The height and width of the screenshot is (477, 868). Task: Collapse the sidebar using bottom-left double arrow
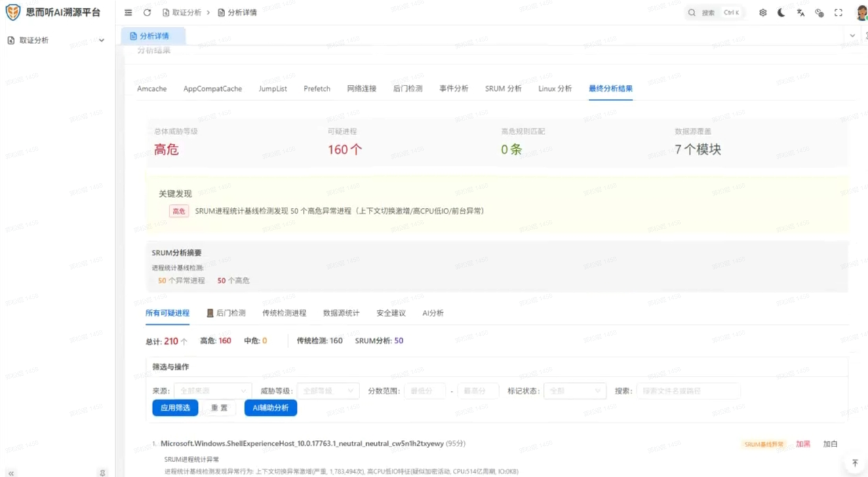[11, 473]
